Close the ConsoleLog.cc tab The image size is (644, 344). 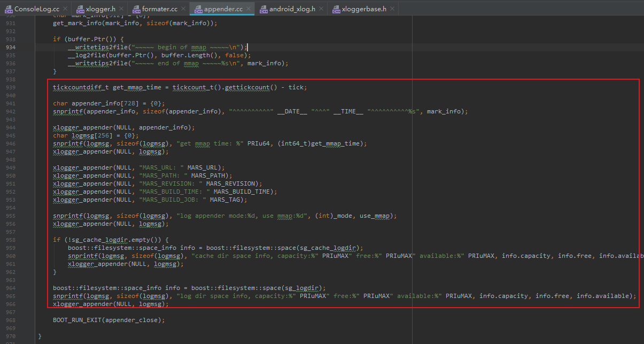coord(66,9)
